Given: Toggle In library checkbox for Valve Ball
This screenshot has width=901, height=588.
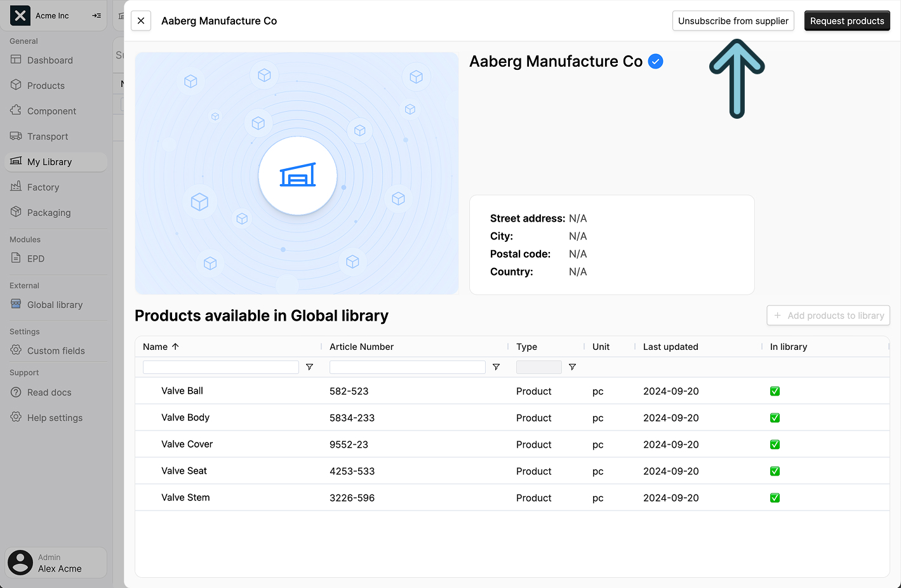Looking at the screenshot, I should pyautogui.click(x=775, y=391).
